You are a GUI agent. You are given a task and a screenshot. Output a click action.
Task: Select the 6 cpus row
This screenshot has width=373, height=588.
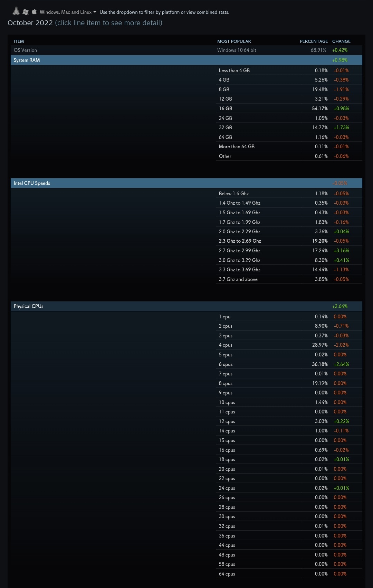[x=289, y=364]
